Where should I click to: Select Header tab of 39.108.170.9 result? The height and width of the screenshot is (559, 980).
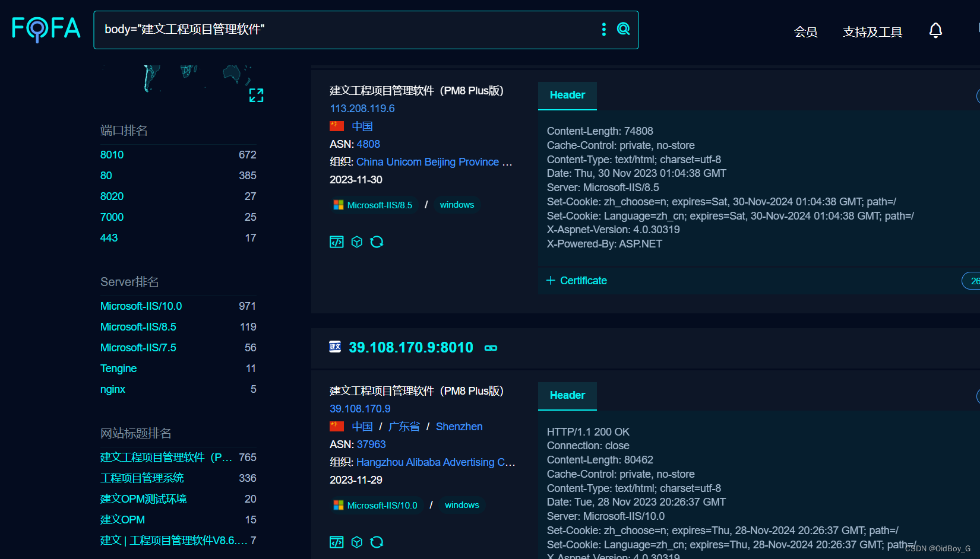click(x=567, y=395)
